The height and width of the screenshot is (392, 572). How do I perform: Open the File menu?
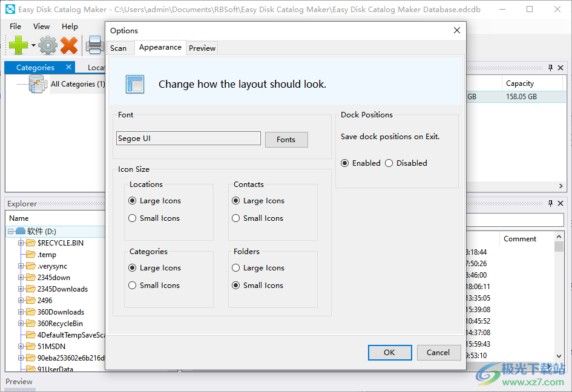[15, 26]
